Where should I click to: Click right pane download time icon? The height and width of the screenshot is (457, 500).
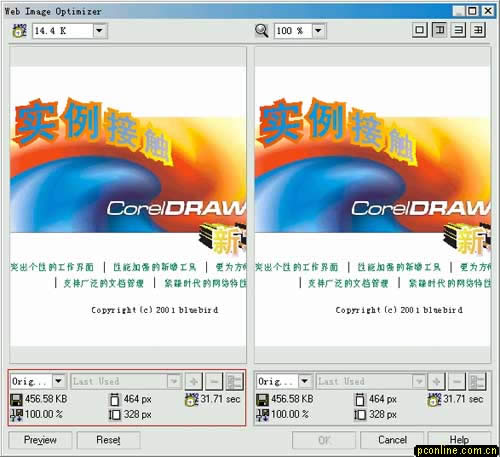pyautogui.click(x=435, y=399)
